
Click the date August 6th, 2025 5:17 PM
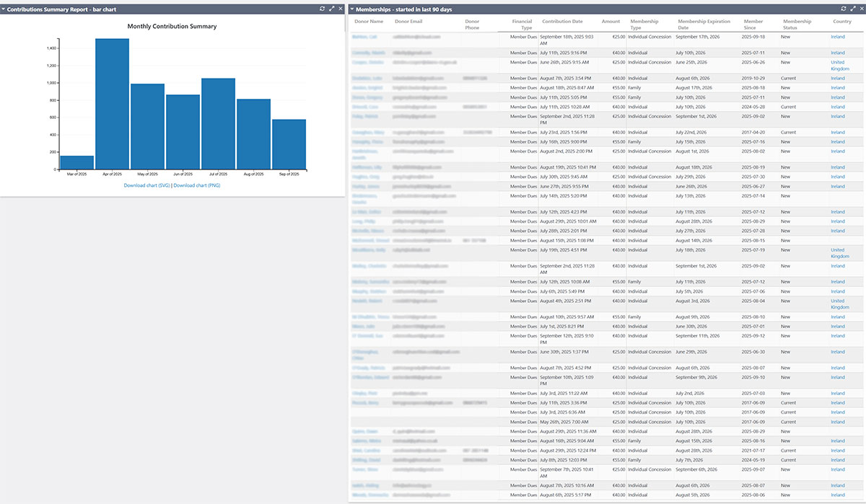[x=566, y=495]
